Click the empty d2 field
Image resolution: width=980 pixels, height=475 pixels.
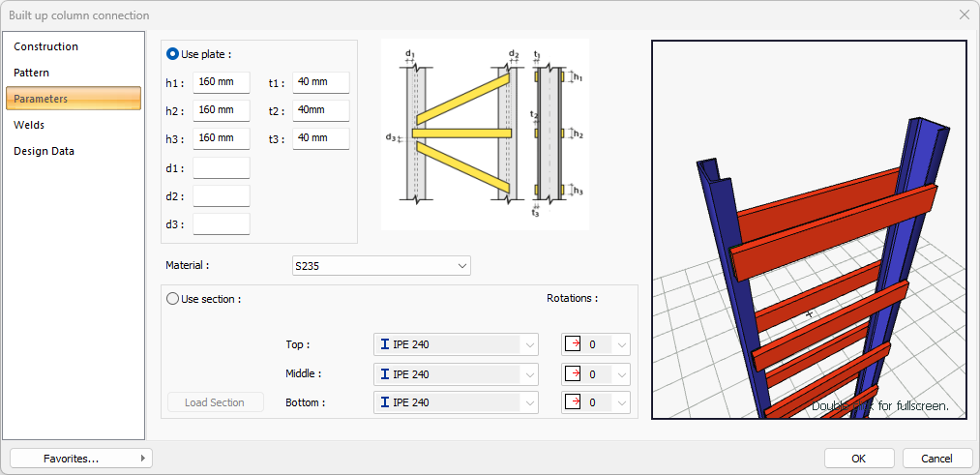click(x=222, y=195)
